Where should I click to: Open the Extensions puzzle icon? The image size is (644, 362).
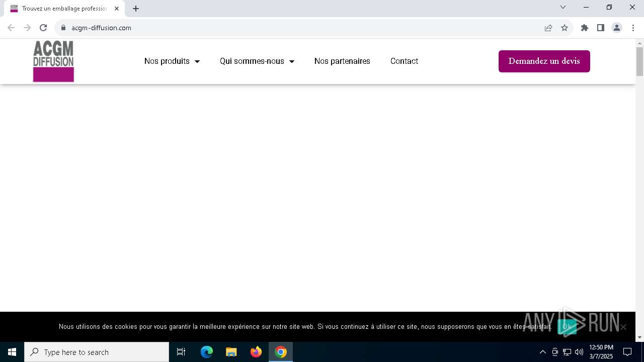(585, 28)
